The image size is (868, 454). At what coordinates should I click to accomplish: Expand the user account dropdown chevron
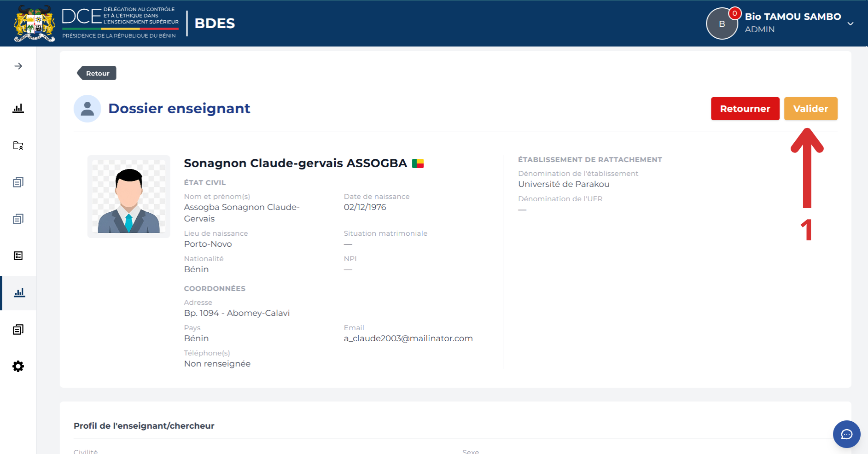(851, 23)
